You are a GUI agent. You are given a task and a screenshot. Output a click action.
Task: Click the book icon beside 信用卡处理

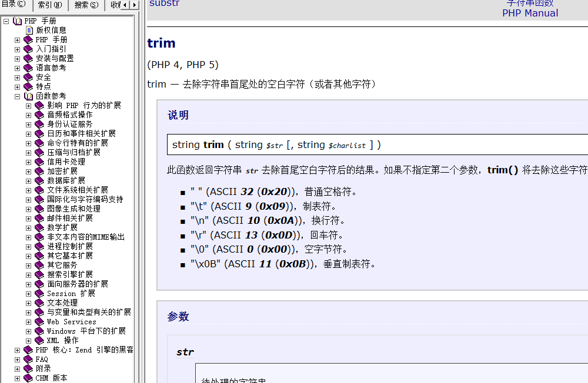(39, 162)
